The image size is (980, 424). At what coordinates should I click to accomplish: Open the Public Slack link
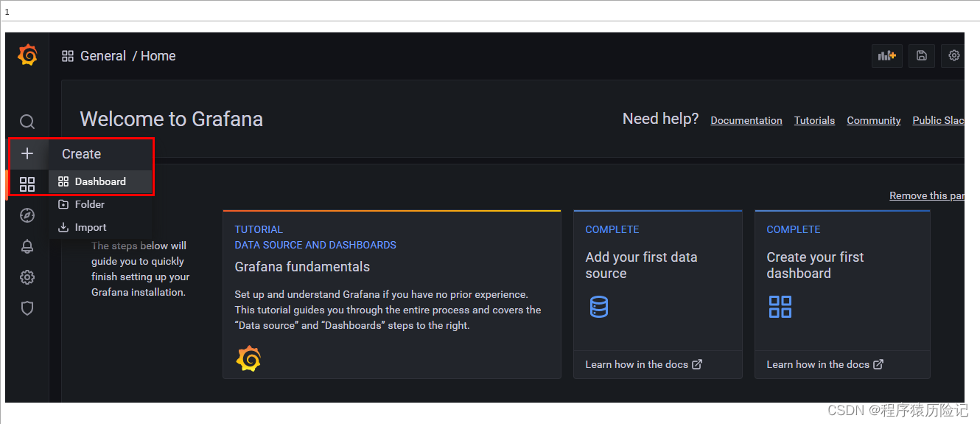(x=938, y=120)
